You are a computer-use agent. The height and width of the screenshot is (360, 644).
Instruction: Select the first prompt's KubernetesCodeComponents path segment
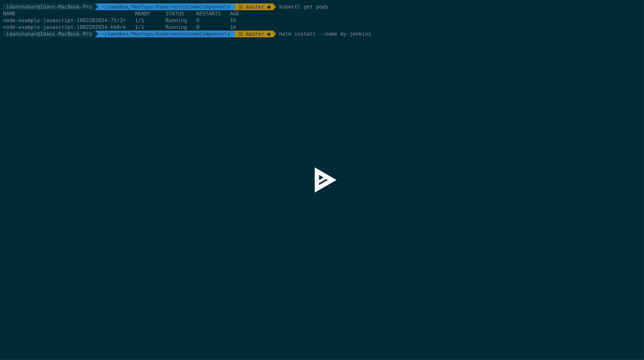(165, 7)
